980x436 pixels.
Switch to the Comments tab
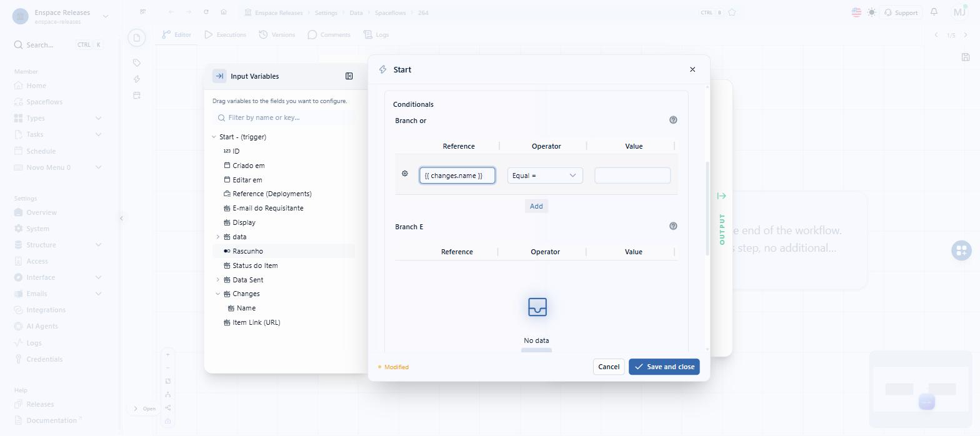tap(329, 34)
